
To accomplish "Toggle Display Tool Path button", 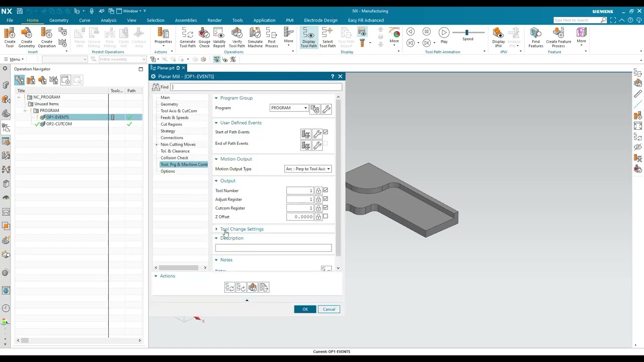I will [309, 37].
